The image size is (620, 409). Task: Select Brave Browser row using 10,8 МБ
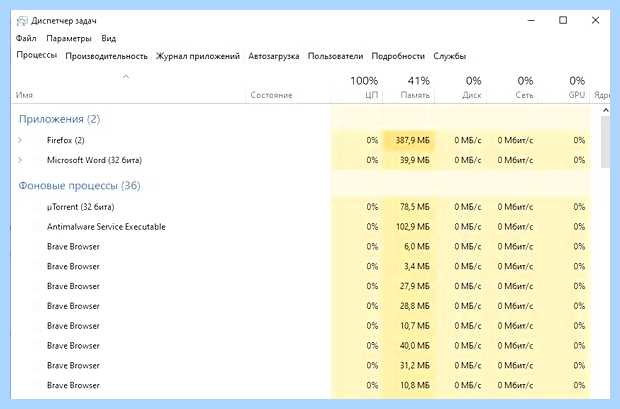[302, 385]
